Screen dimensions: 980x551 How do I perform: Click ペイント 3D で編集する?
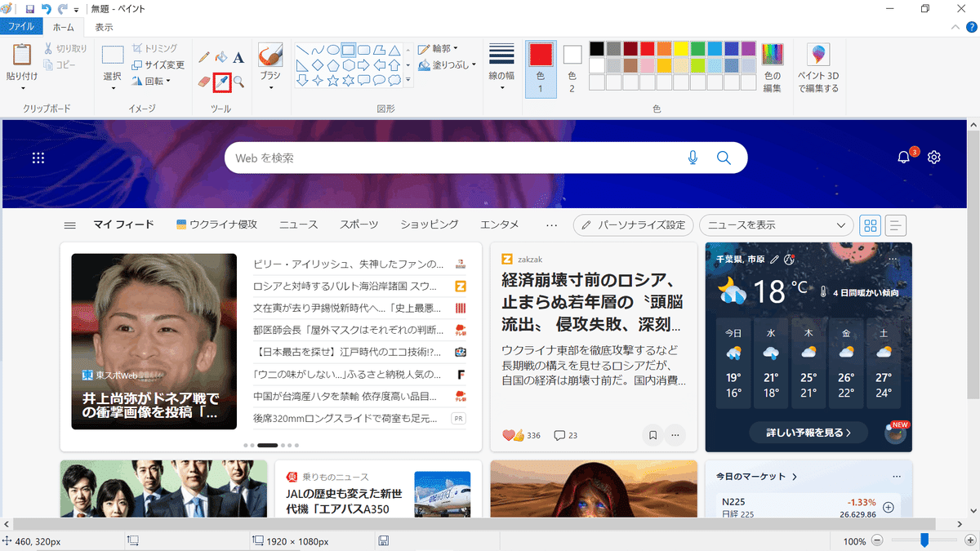coord(818,68)
